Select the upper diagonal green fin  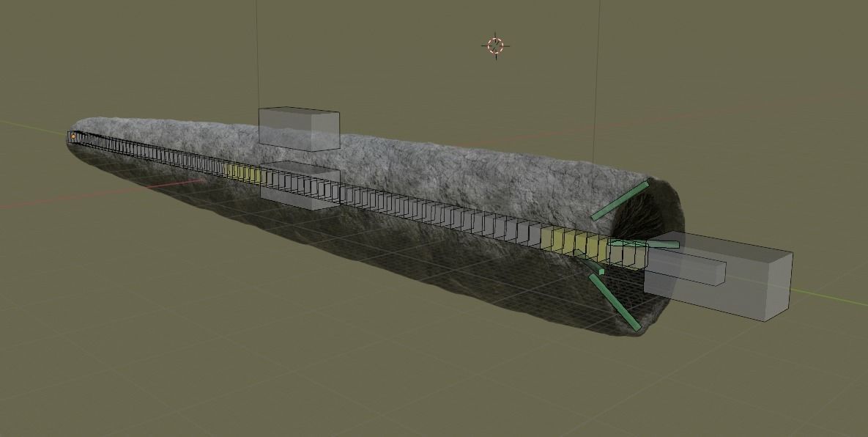tap(620, 200)
